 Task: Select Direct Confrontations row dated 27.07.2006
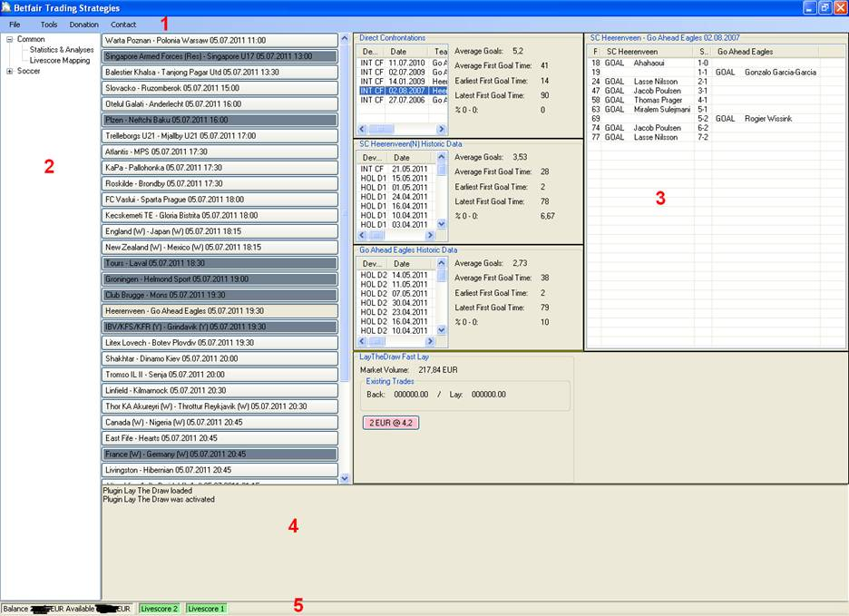tap(403, 100)
